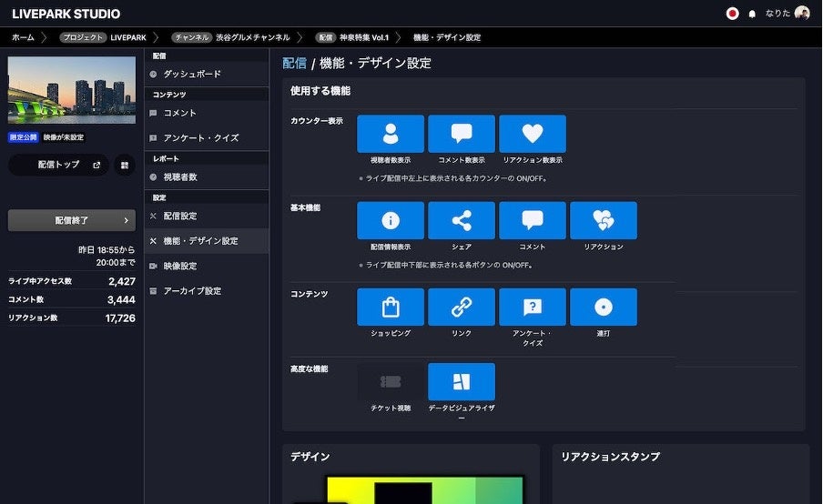Image resolution: width=823 pixels, height=504 pixels.
Task: Open アンケート・クイズ in the sidebar
Action: [207, 138]
